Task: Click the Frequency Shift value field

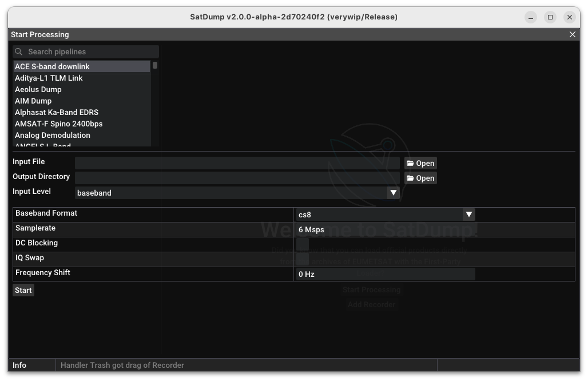Action: pos(384,274)
